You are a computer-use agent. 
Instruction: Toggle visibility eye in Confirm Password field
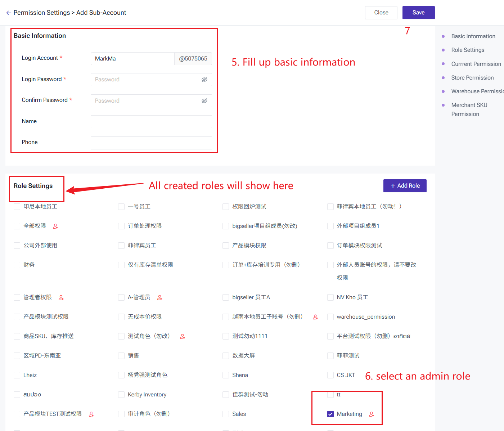point(204,101)
